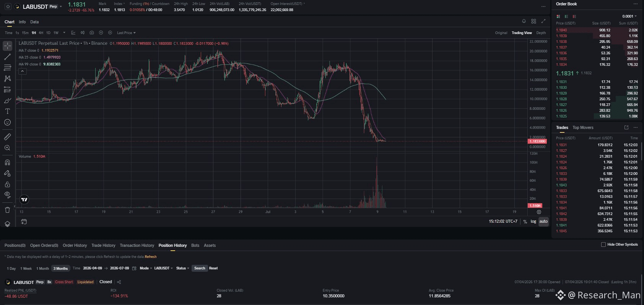Toggle drawings visibility with eye icon
Image resolution: width=644 pixels, height=305 pixels.
(7, 195)
